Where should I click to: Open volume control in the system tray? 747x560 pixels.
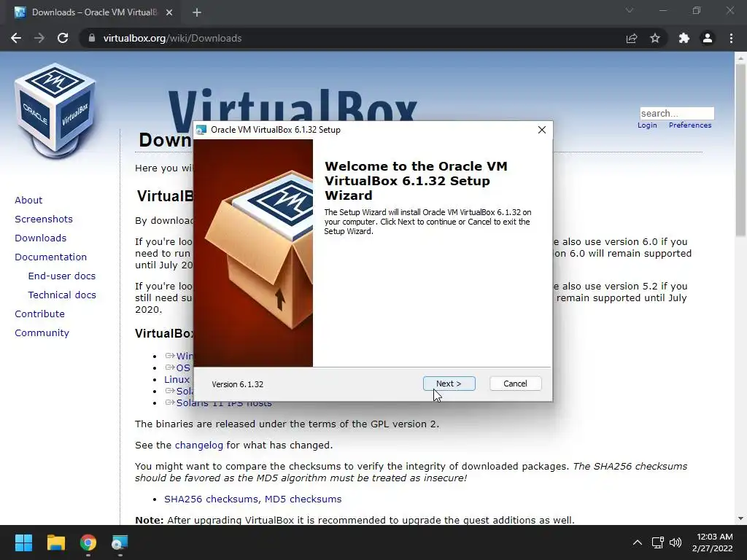tap(676, 542)
